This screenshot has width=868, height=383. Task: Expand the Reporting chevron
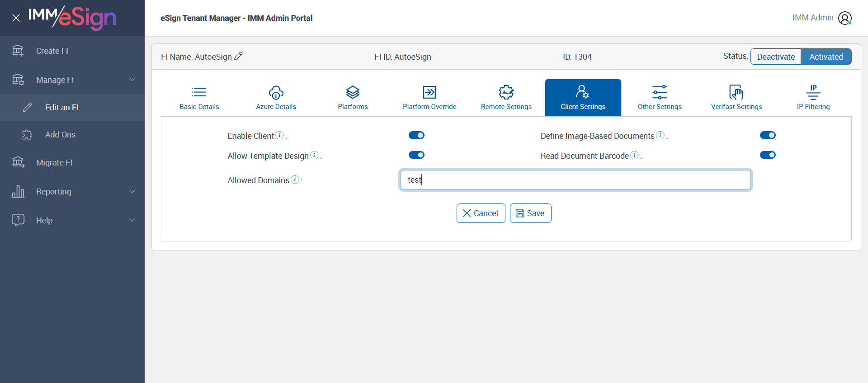click(x=132, y=191)
